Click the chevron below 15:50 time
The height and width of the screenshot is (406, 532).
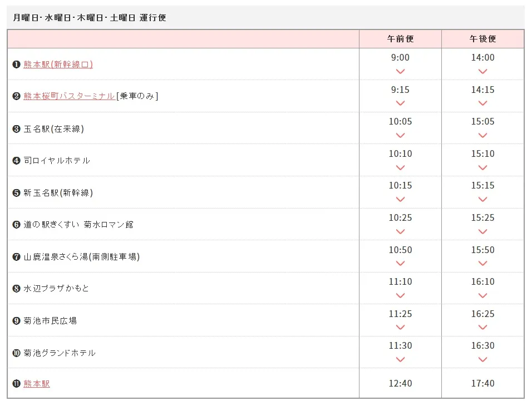[x=482, y=263]
